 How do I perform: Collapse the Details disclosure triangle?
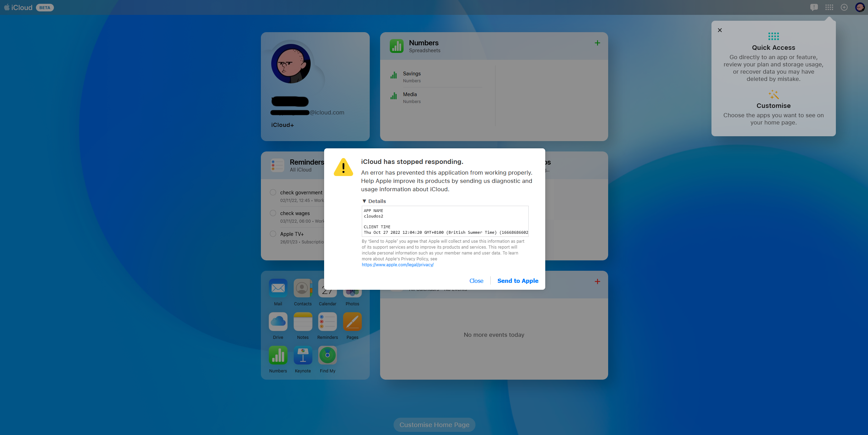(x=364, y=201)
